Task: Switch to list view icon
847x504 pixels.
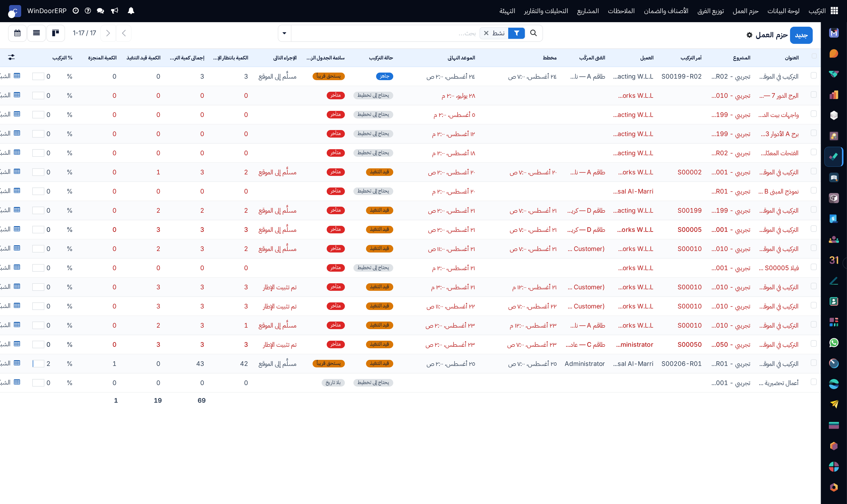Action: tap(36, 33)
